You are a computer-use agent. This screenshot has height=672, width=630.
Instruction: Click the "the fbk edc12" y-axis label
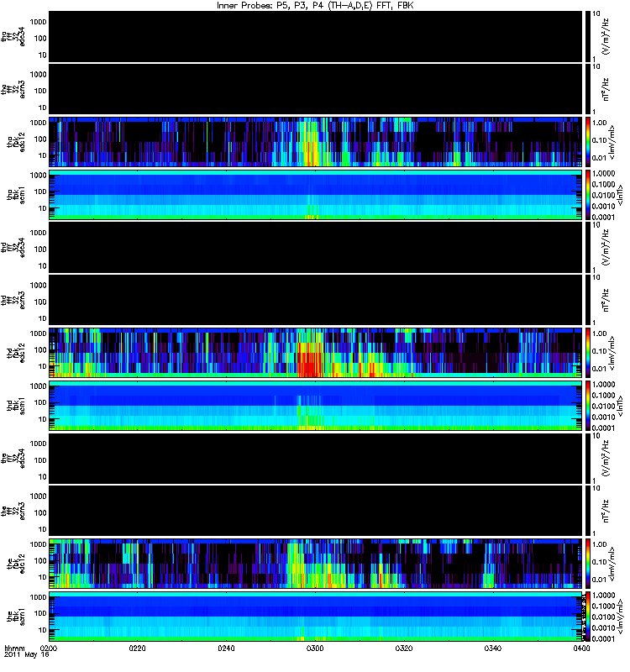16,563
